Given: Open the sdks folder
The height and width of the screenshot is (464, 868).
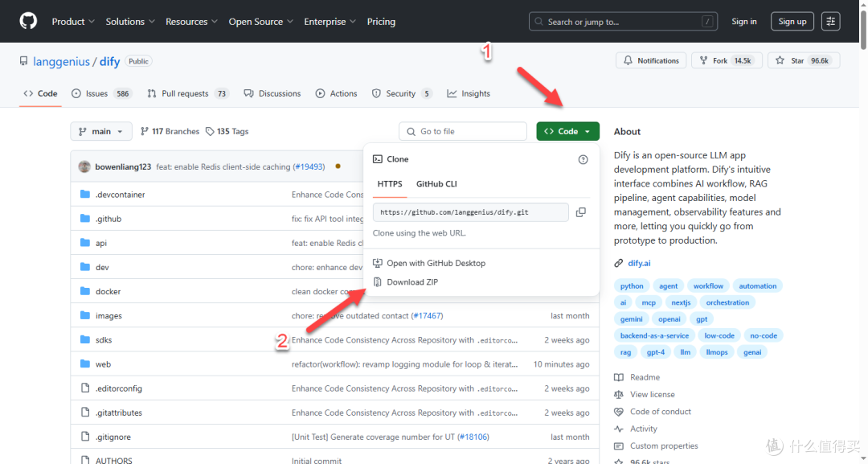Looking at the screenshot, I should pos(104,340).
